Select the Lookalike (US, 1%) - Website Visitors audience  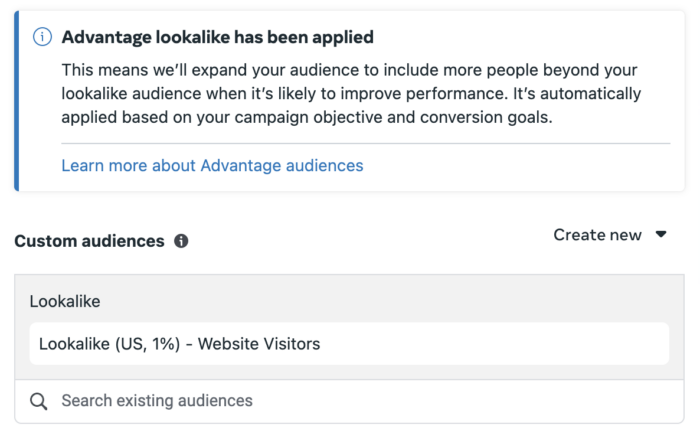point(349,343)
